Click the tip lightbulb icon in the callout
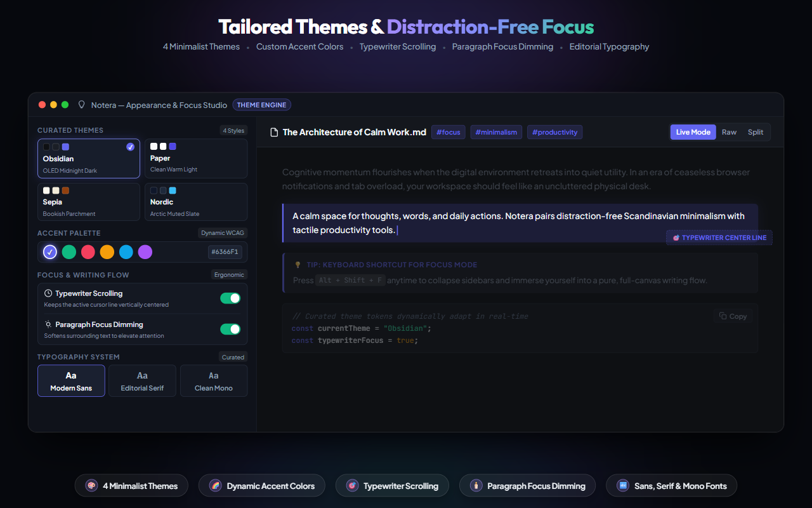 (298, 265)
